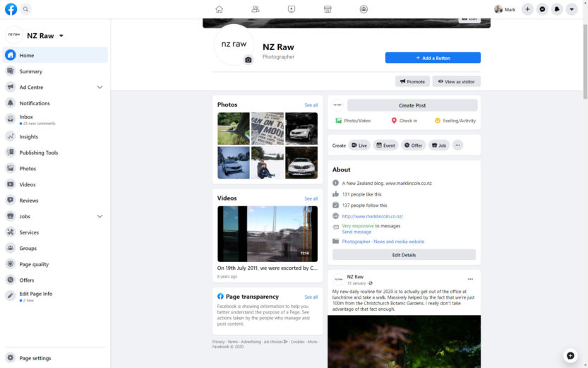The width and height of the screenshot is (588, 368).
Task: Click the Videos sidebar icon
Action: [x=11, y=184]
